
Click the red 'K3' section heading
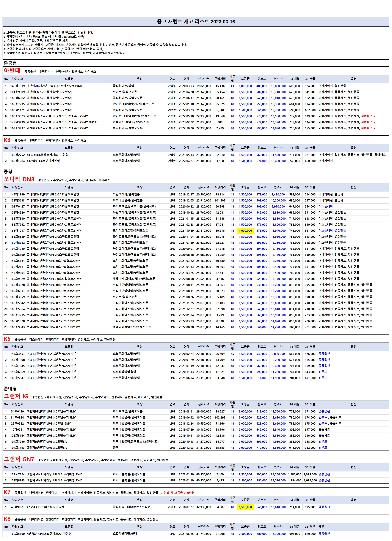click(7, 140)
